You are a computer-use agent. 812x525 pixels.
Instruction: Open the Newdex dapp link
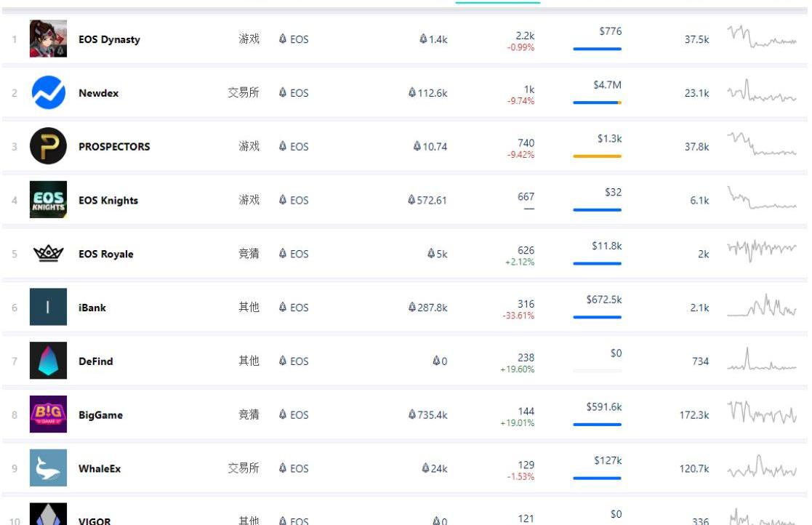98,93
